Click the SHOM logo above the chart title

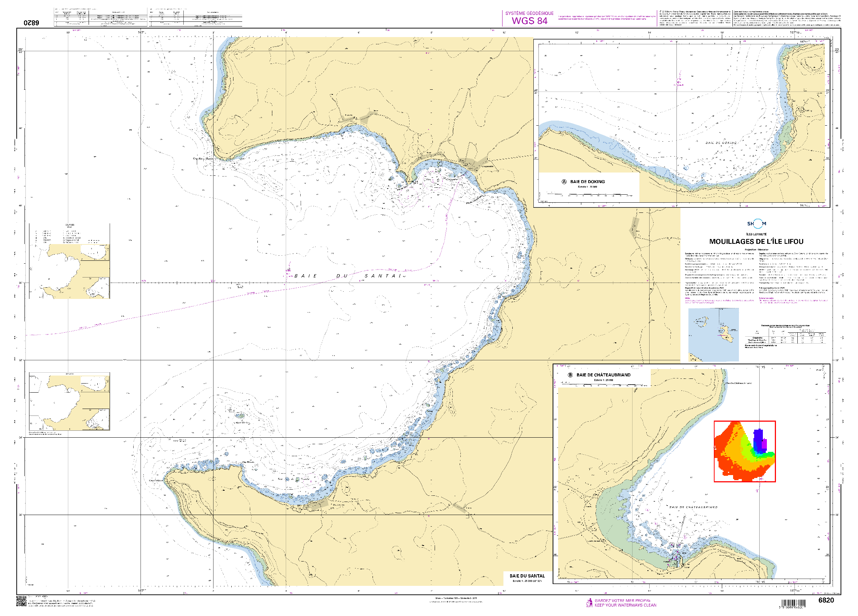757,224
